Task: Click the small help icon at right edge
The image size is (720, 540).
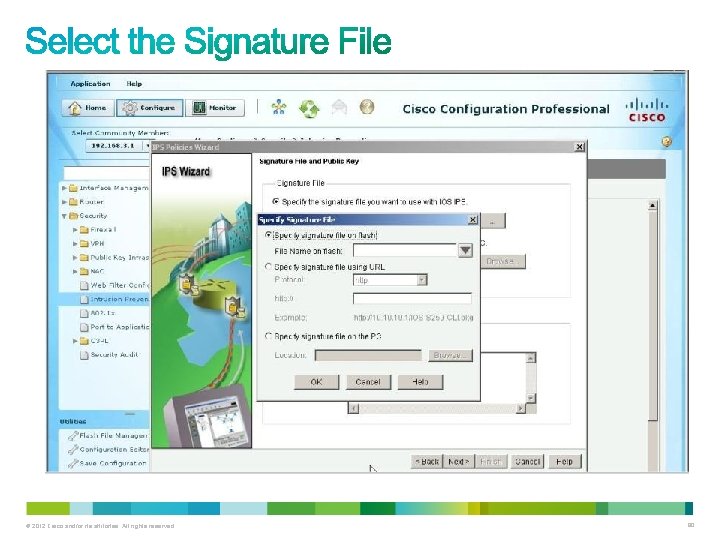Action: click(666, 141)
